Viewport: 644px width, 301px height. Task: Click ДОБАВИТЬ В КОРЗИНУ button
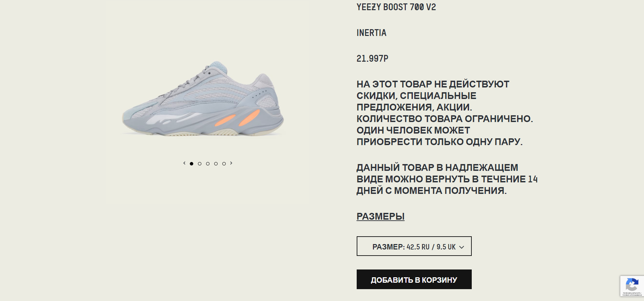coord(414,279)
